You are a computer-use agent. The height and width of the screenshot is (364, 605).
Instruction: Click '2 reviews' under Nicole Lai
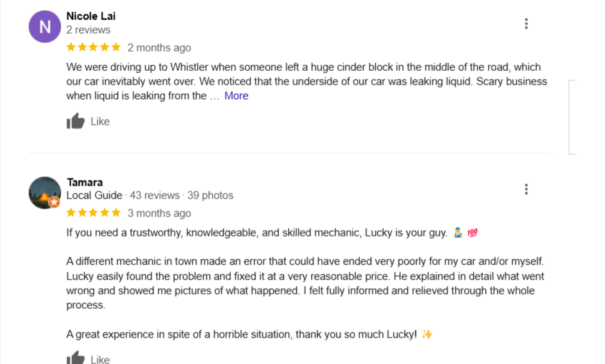click(88, 30)
